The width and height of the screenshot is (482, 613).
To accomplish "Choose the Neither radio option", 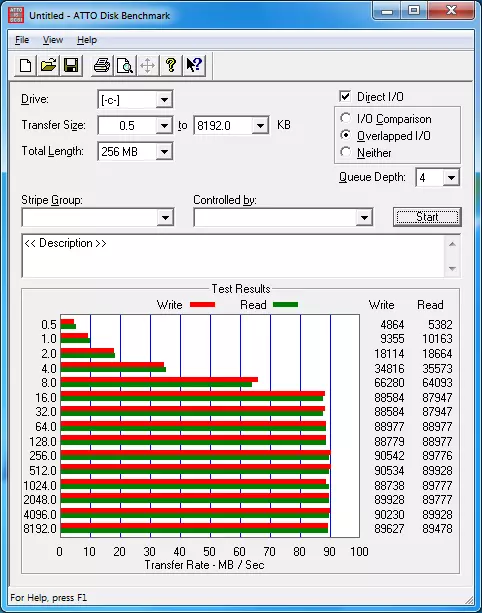I will pos(345,152).
